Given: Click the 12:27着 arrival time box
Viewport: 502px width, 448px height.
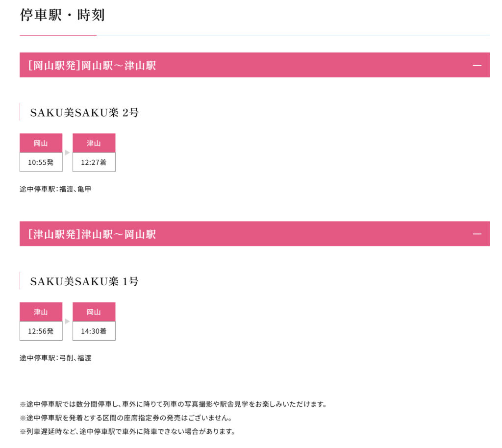Looking at the screenshot, I should point(94,162).
